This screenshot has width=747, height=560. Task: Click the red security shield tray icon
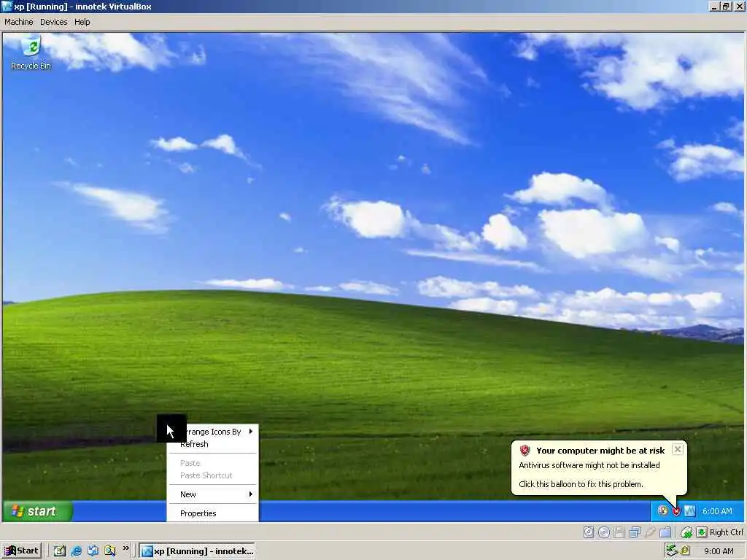click(676, 511)
